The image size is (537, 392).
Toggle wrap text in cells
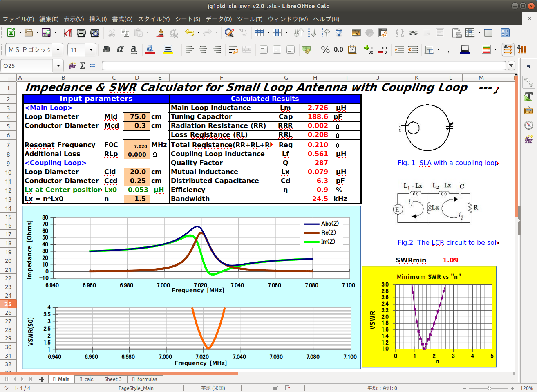click(233, 49)
